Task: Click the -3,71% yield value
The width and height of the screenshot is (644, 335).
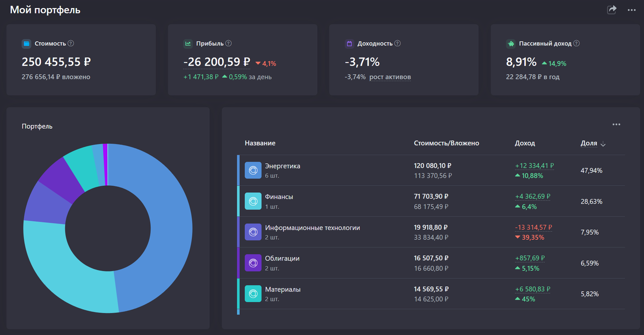Action: 362,62
